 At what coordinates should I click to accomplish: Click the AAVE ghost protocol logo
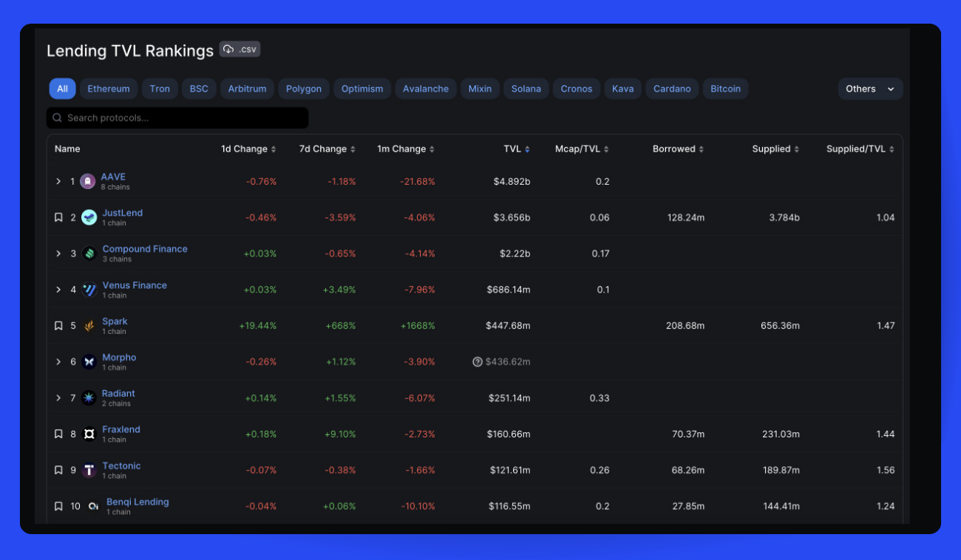(x=88, y=180)
